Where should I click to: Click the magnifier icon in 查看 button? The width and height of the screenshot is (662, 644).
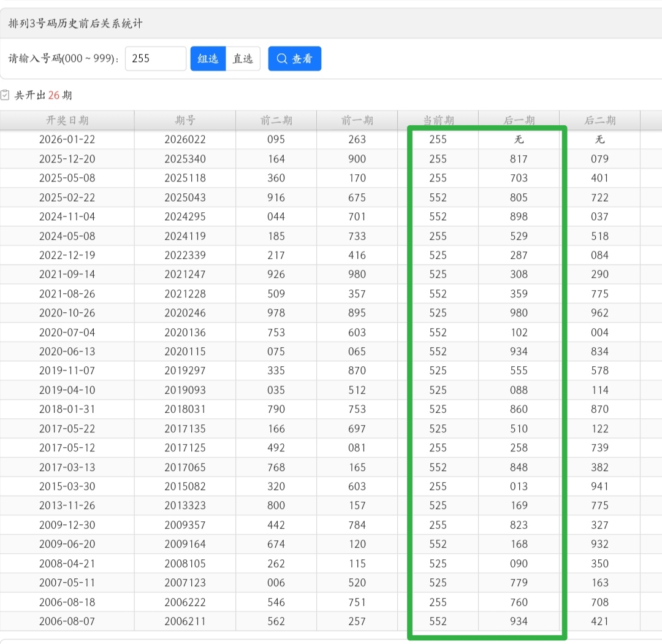[282, 59]
